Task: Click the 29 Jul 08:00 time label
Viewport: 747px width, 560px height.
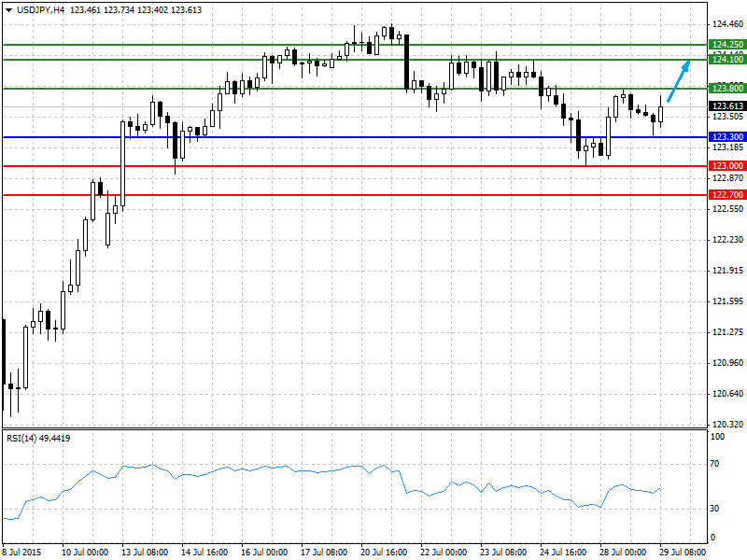Action: click(683, 553)
